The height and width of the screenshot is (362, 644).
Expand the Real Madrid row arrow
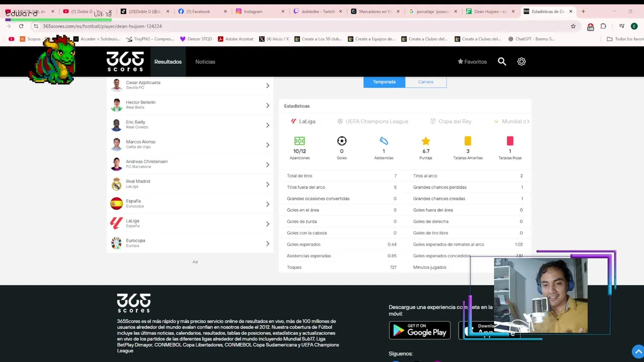coord(268,184)
